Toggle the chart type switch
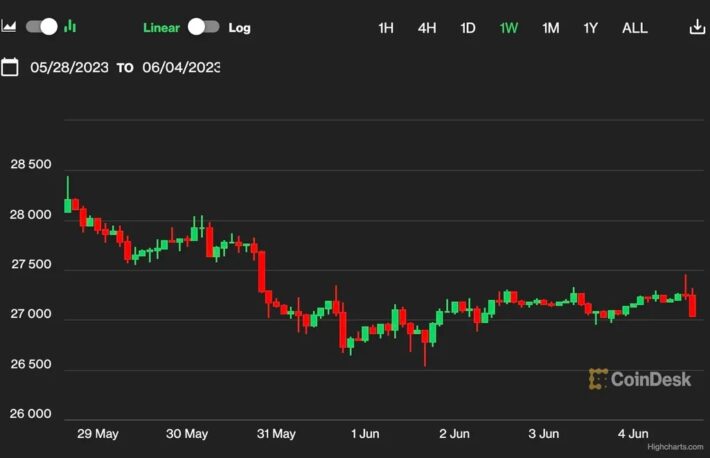The image size is (710, 458). coord(41,27)
